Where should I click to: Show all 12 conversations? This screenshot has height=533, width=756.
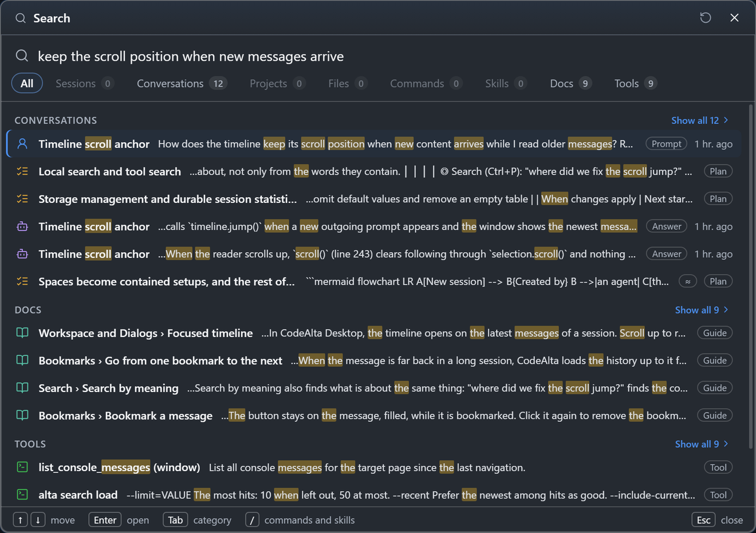700,120
